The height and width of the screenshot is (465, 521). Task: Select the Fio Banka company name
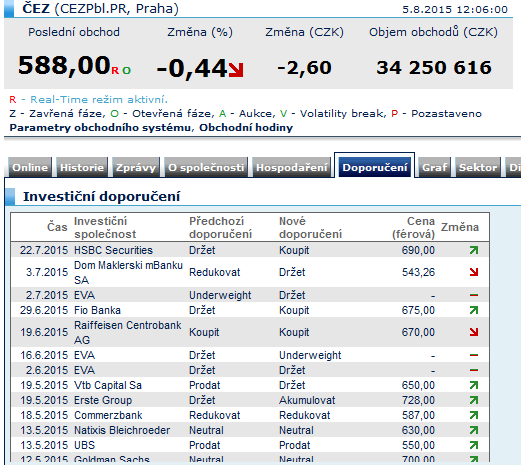(x=97, y=310)
